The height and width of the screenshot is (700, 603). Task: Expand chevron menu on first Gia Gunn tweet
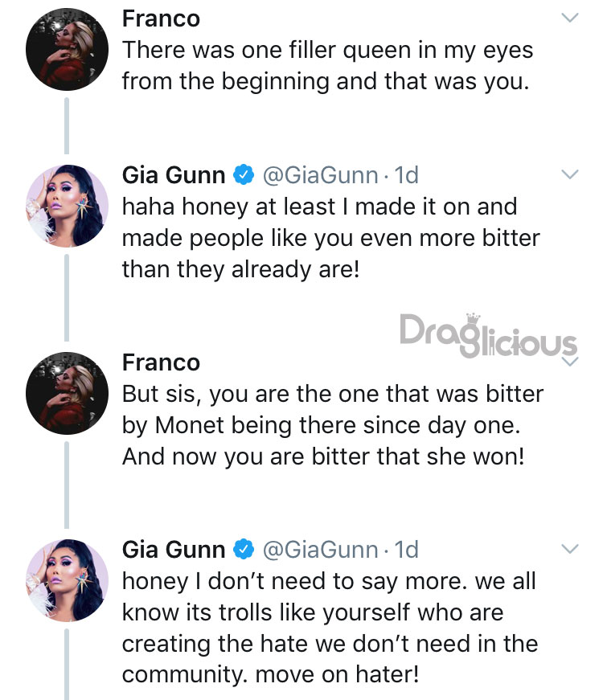click(x=570, y=174)
